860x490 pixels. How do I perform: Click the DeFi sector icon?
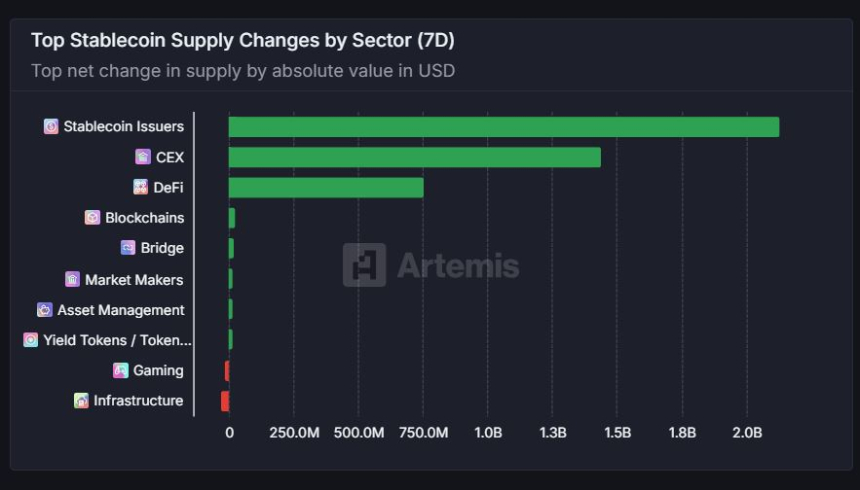(x=140, y=187)
